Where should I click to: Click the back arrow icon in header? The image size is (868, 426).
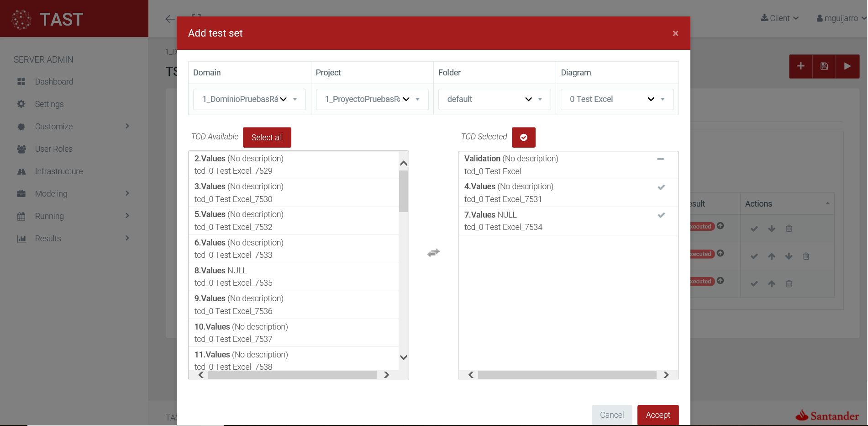point(170,19)
